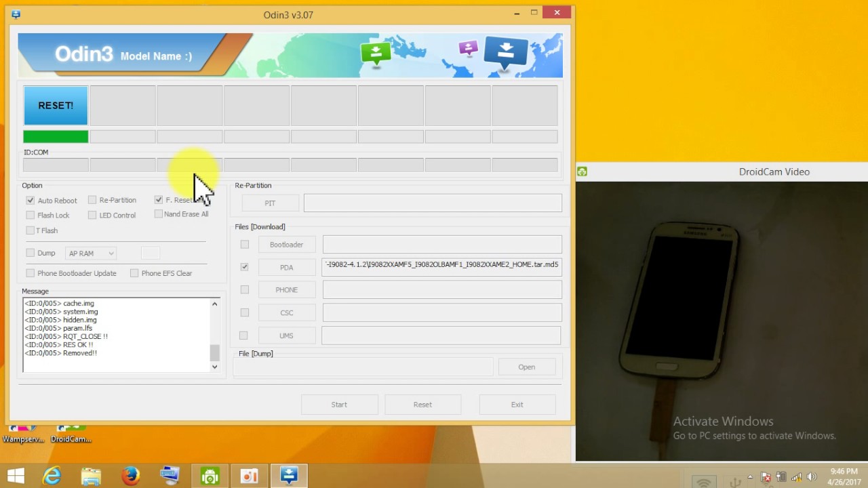Click the blue download icon in Odin3 banner
The image size is (868, 488).
(506, 52)
